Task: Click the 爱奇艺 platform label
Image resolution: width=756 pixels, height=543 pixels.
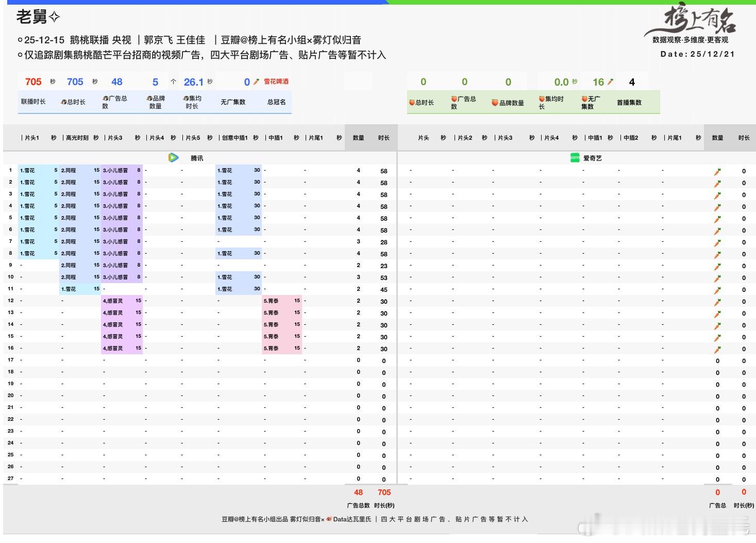Action: [x=593, y=158]
